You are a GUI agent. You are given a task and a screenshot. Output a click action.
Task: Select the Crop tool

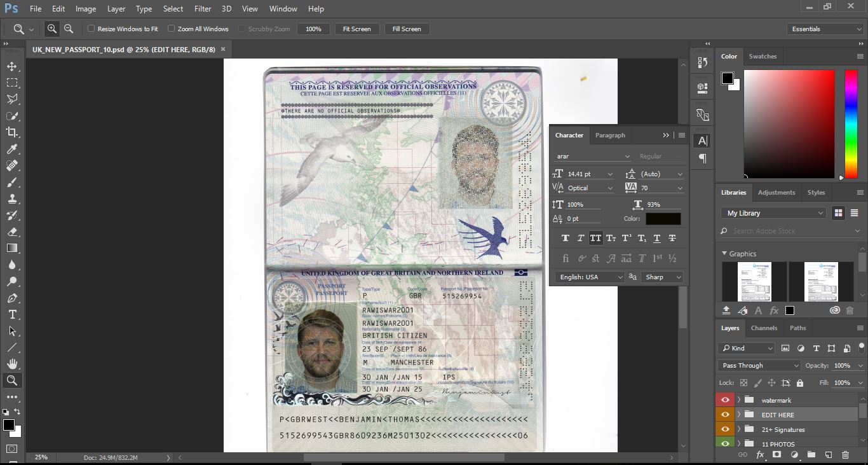[x=12, y=132]
